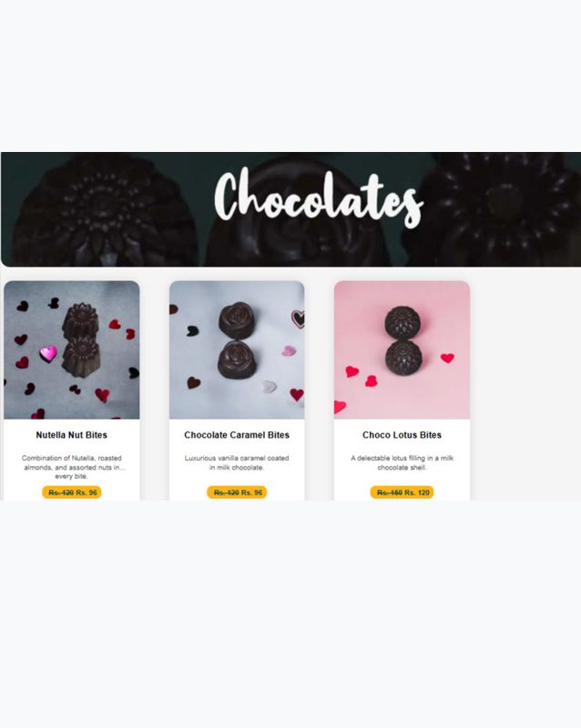Select the Chocolate Caramel Bites Rs. 96 price badge
Viewport: 581px width, 728px height.
pos(237,492)
